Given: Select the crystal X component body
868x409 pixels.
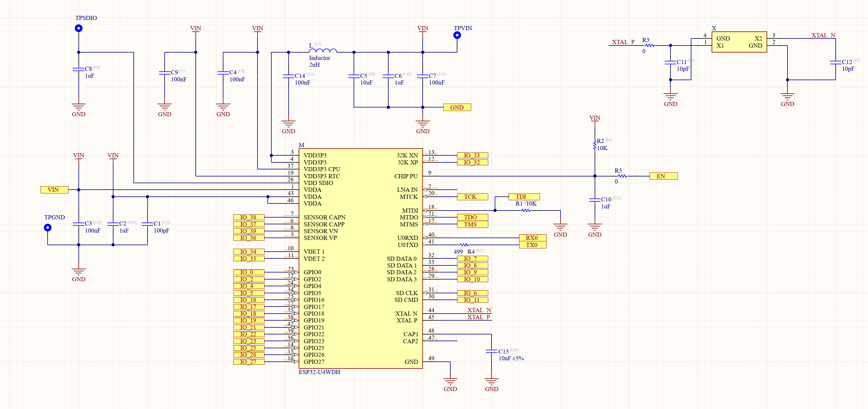Looking at the screenshot, I should click(739, 42).
